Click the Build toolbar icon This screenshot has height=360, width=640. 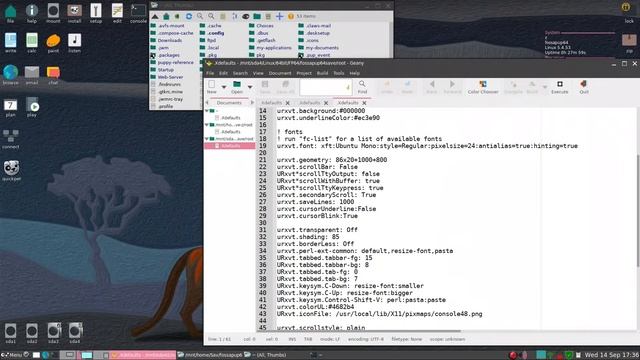(532, 84)
